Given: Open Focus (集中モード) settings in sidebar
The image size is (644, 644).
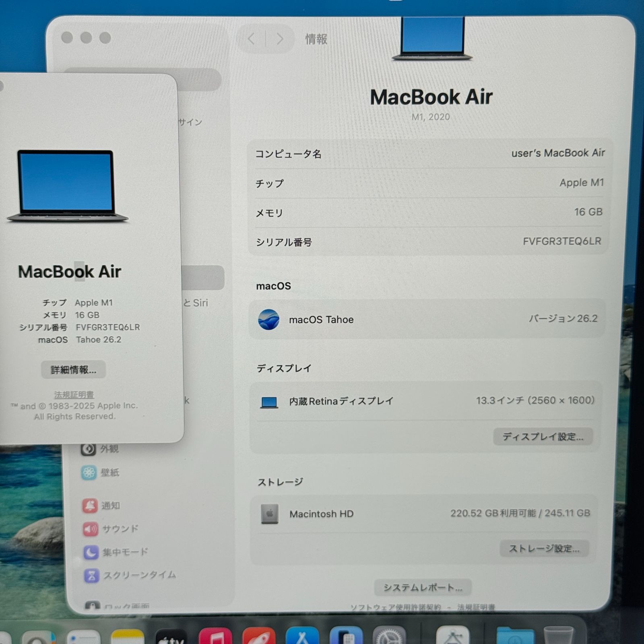Looking at the screenshot, I should (x=116, y=552).
